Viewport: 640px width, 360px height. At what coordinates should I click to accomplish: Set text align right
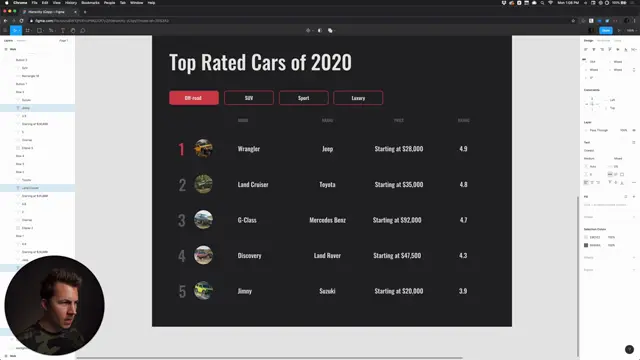point(598,182)
